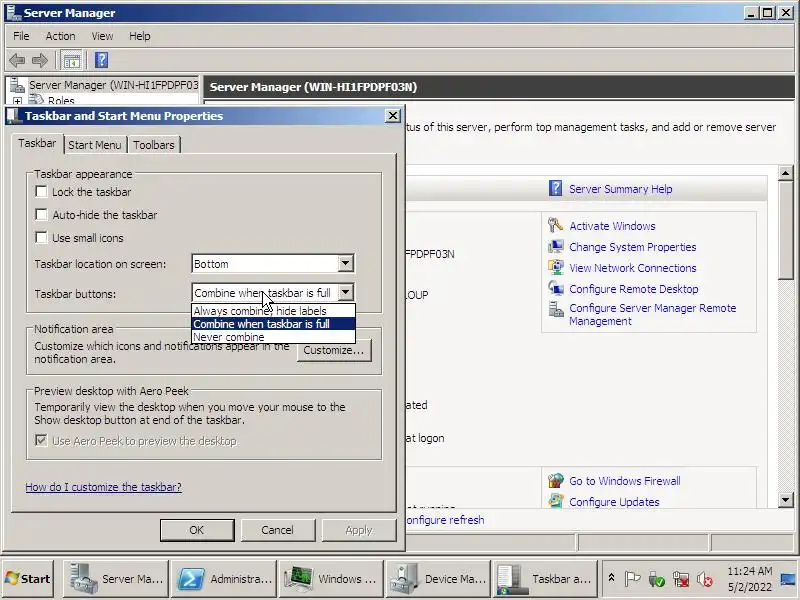The width and height of the screenshot is (800, 600).
Task: Choose Combine when taskbar is full option
Action: coord(273,324)
